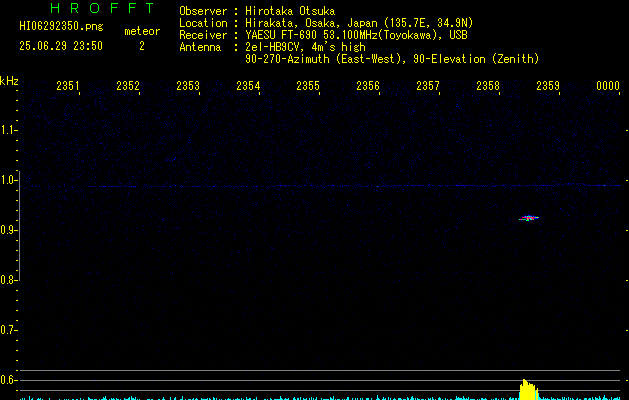Click the 1.0 frequency axis label
Screen dimensions: 629x400
click(8, 180)
